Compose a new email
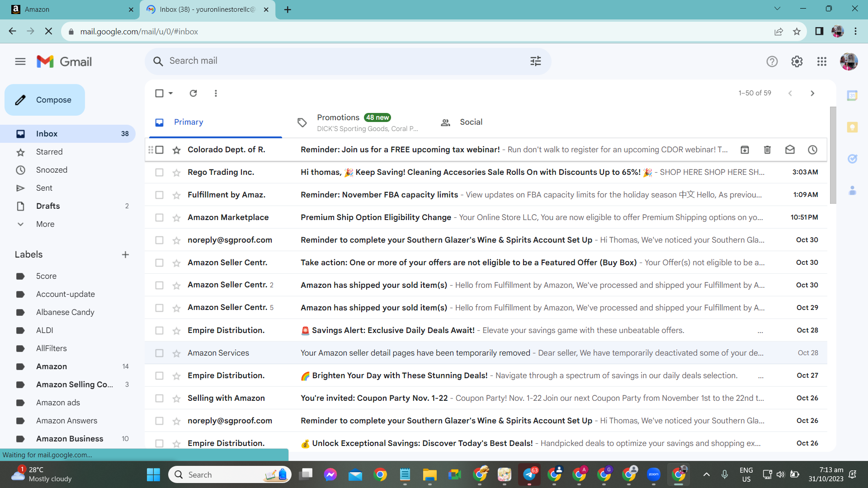The height and width of the screenshot is (488, 868). (x=45, y=100)
